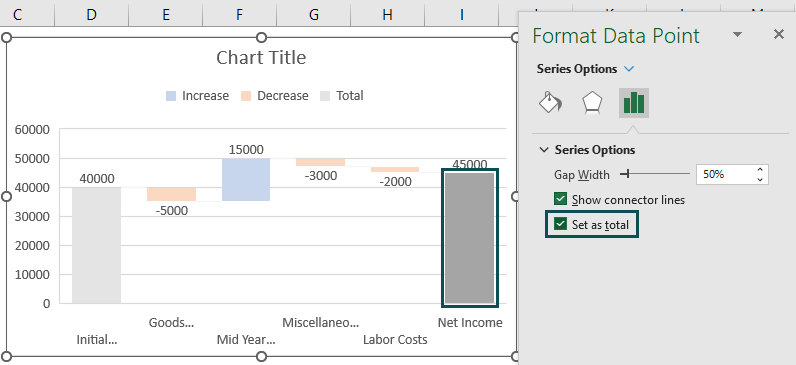The height and width of the screenshot is (365, 796).
Task: Select column header I
Action: click(461, 15)
